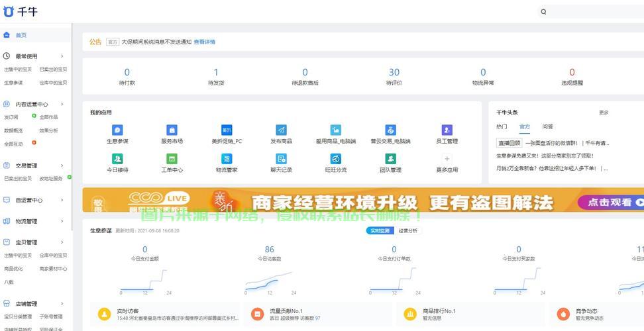This screenshot has width=644, height=331.
Task: Open the 员工管理 app icon
Action: tap(447, 130)
